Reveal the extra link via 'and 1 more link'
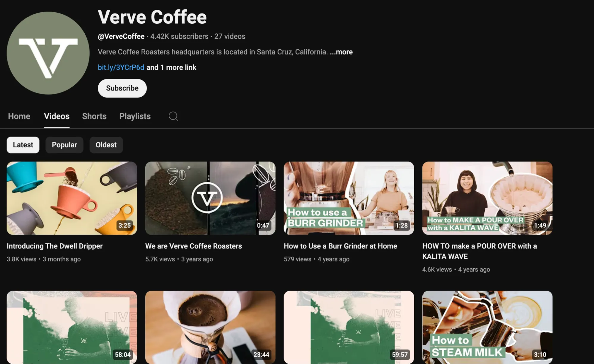The height and width of the screenshot is (364, 594). pos(171,67)
